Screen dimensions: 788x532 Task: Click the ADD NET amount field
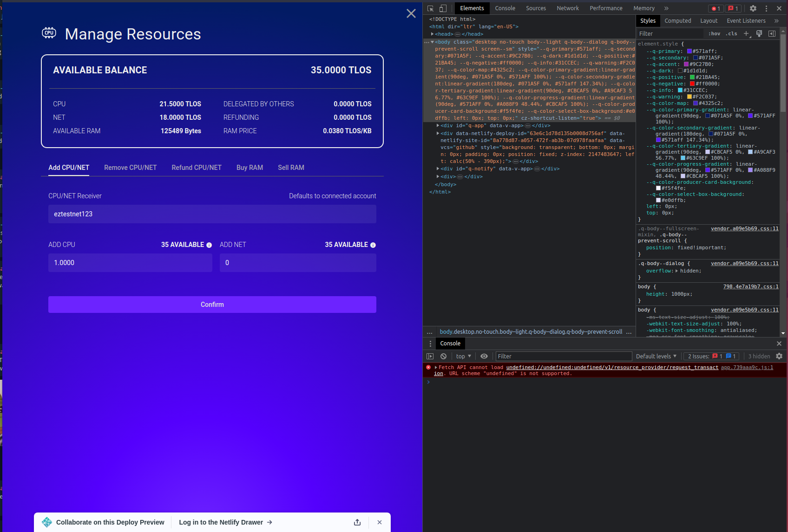tap(298, 263)
